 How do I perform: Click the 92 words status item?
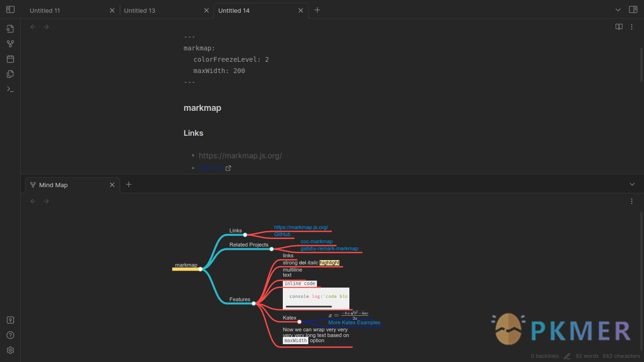pyautogui.click(x=587, y=356)
